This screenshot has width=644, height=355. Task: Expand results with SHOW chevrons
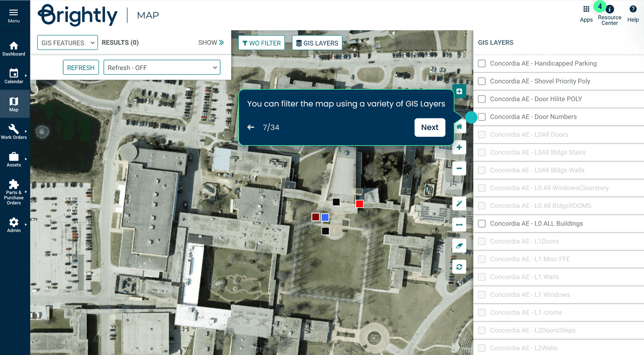(211, 42)
